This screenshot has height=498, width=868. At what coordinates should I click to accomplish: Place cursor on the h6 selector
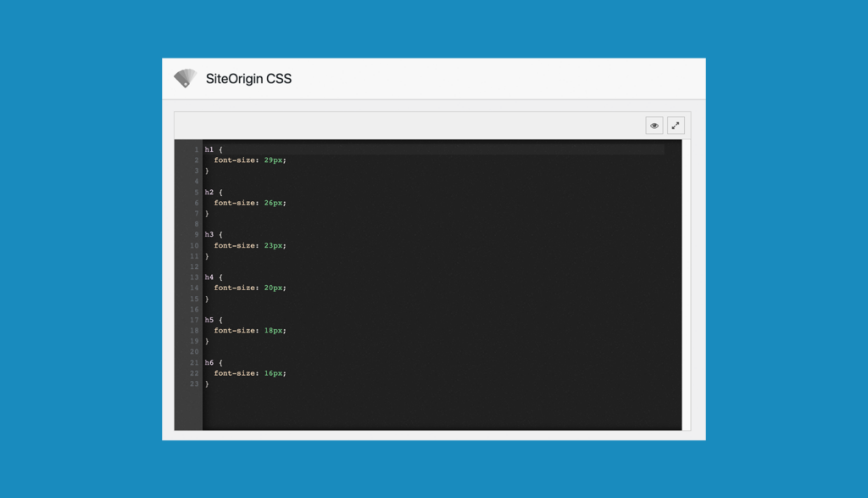point(209,363)
